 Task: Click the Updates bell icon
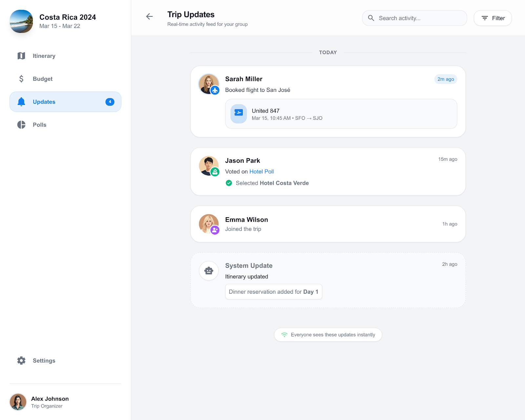coord(21,102)
